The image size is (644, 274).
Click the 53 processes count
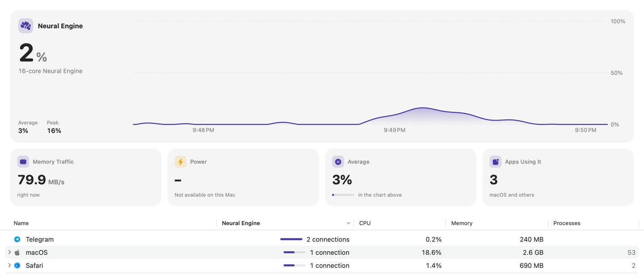point(631,253)
